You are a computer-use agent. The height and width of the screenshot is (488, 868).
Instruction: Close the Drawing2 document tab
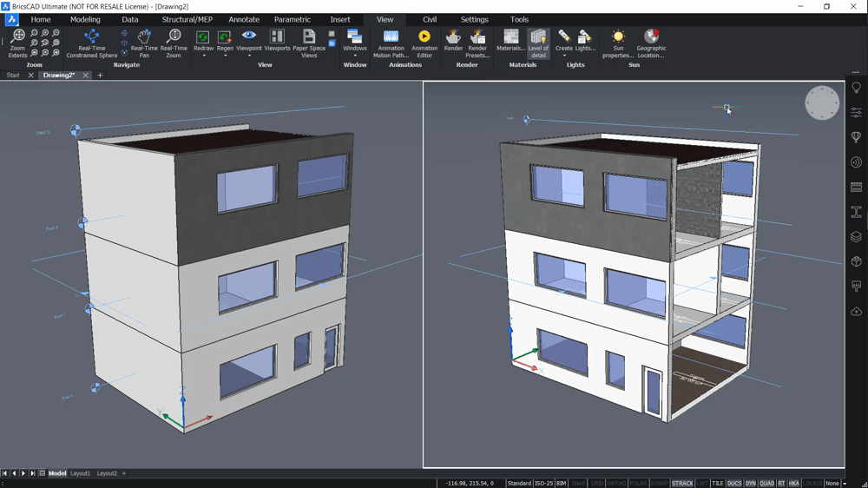tap(85, 76)
